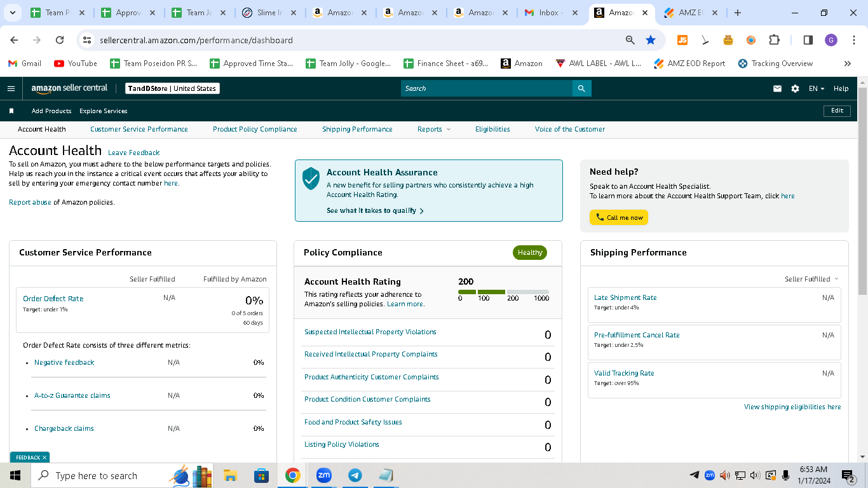Click the page vertical scrollbar
Image resolution: width=868 pixels, height=488 pixels.
tap(862, 191)
